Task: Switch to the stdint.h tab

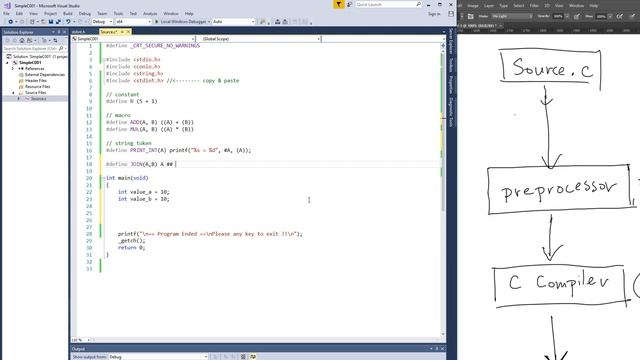Action: 78,32
